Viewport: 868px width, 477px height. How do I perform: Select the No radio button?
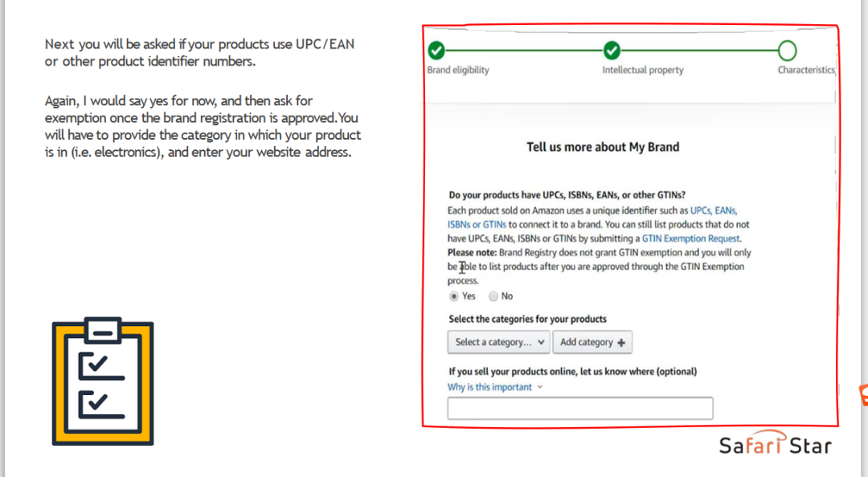(493, 296)
